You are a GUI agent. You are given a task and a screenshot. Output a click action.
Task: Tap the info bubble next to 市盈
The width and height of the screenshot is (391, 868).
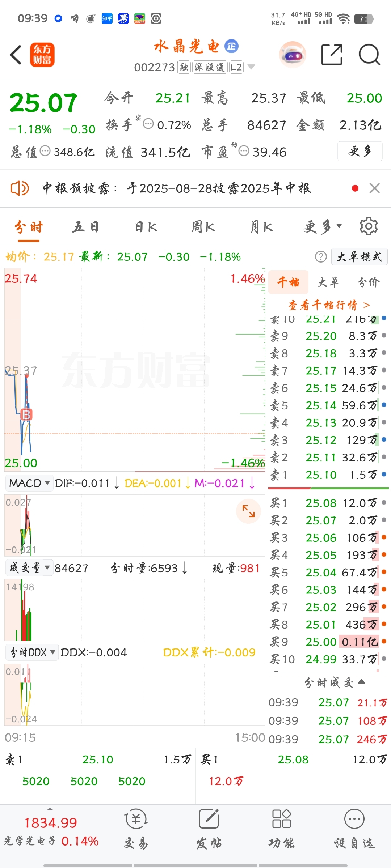click(244, 151)
